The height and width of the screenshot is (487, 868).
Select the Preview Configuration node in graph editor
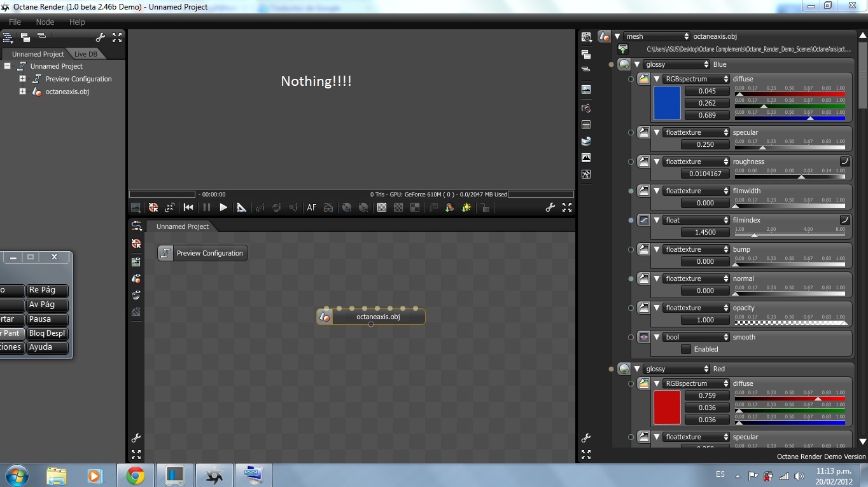(203, 253)
